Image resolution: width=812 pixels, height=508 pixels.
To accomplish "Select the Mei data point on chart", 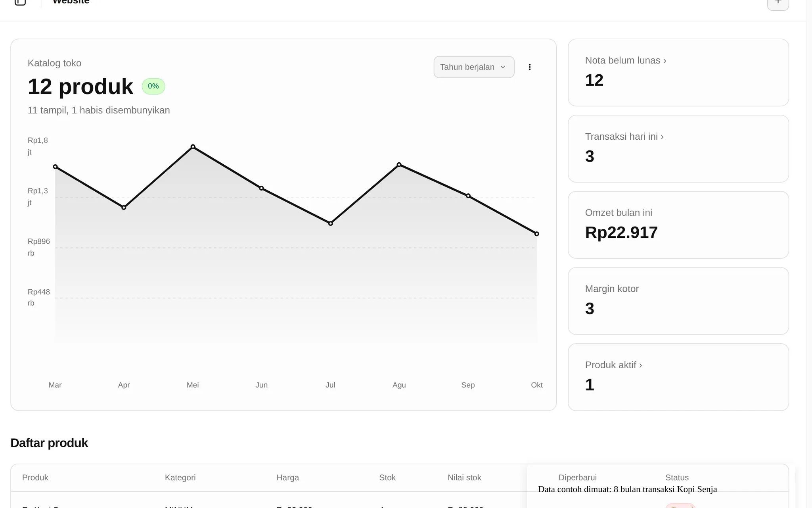I will (x=193, y=147).
